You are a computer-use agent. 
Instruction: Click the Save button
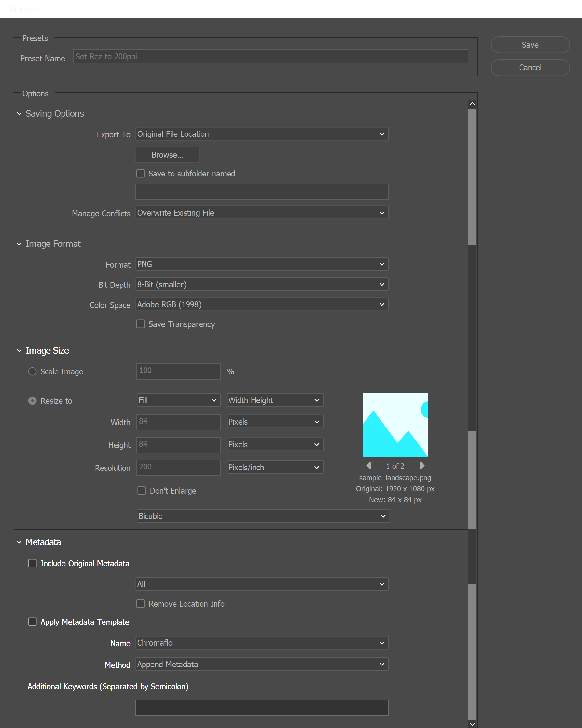pyautogui.click(x=530, y=45)
